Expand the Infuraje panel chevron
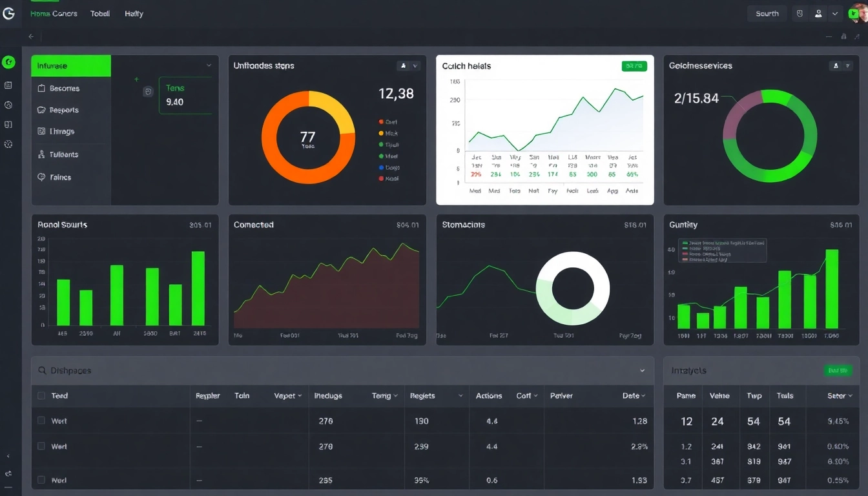Image resolution: width=868 pixels, height=496 pixels. pyautogui.click(x=208, y=65)
